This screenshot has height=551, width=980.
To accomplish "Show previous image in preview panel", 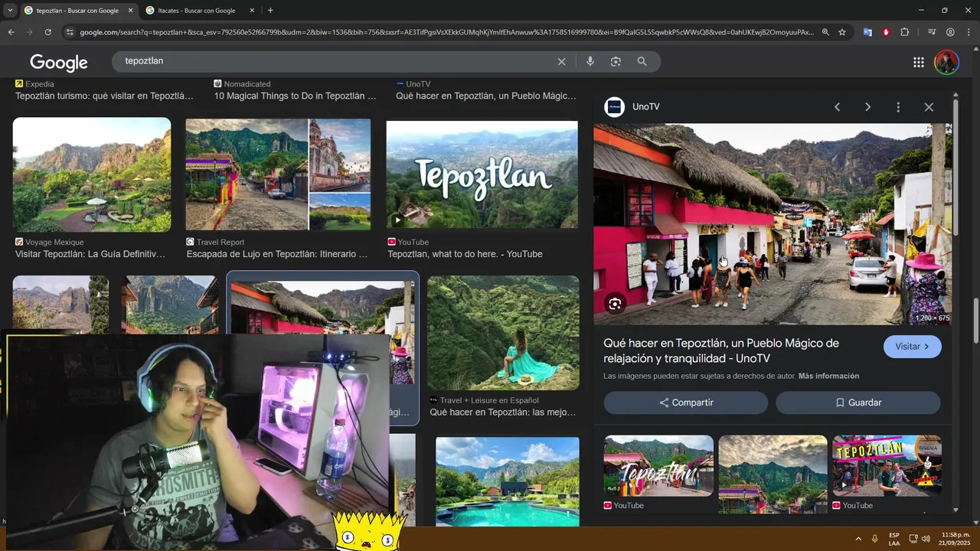I will [x=837, y=107].
